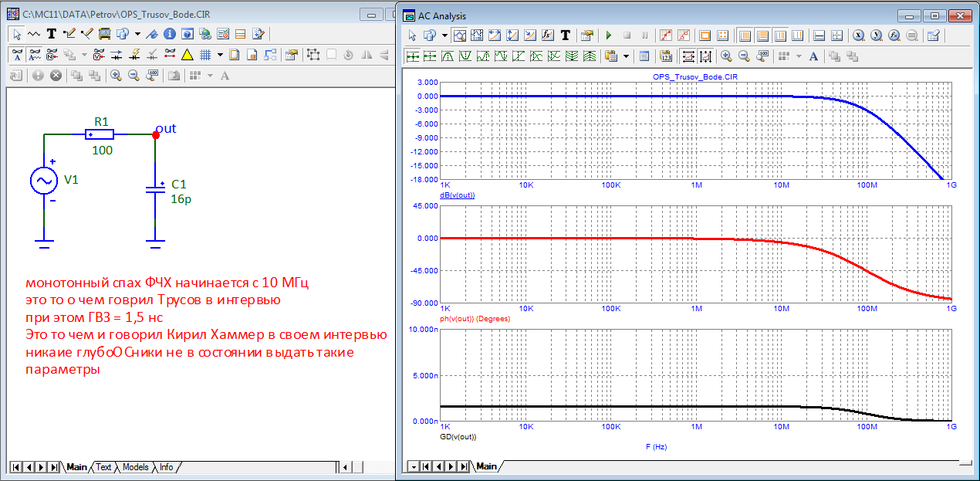This screenshot has height=481, width=980.
Task: Zoom out in AC Analysis window
Action: [x=745, y=56]
